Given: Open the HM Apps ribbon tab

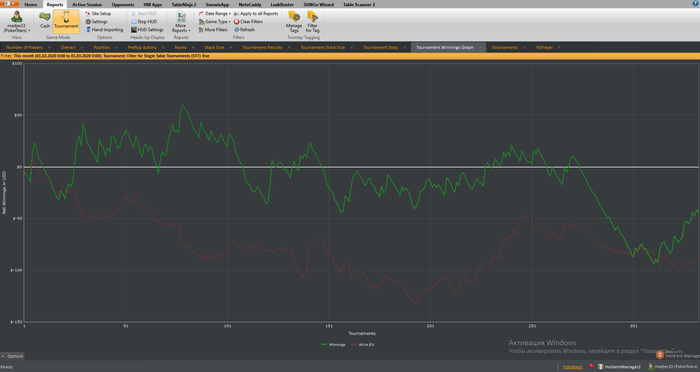Looking at the screenshot, I should click(x=153, y=4).
